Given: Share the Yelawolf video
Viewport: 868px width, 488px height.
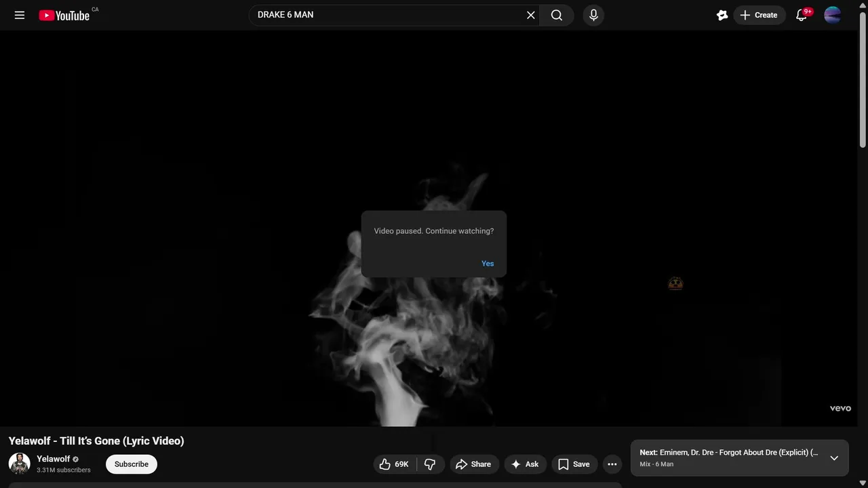Looking at the screenshot, I should (x=474, y=464).
